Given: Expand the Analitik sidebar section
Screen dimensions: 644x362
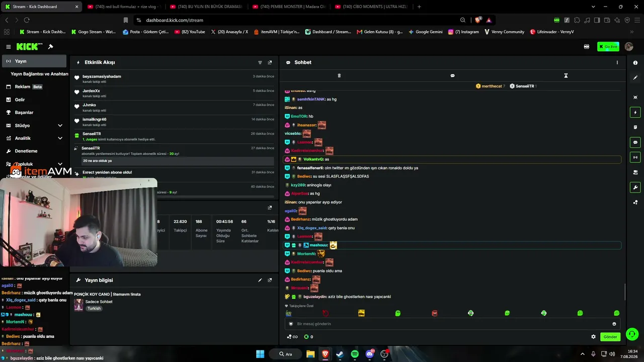Looking at the screenshot, I should 60,138.
